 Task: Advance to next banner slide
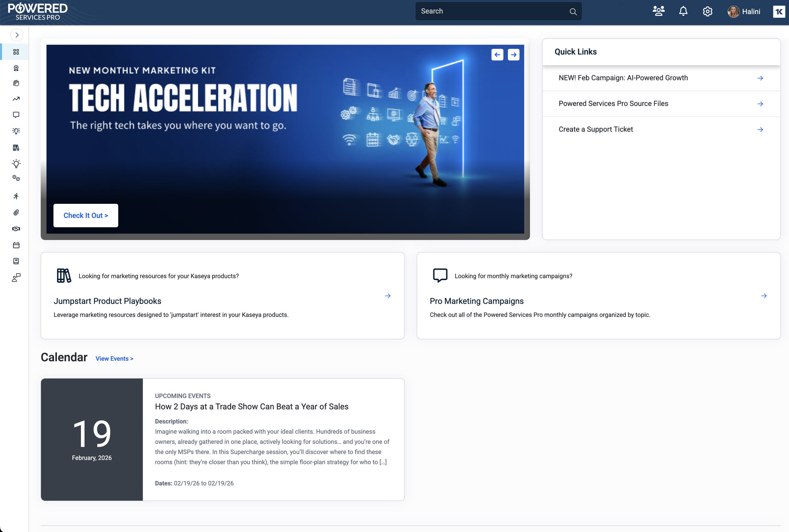click(513, 55)
